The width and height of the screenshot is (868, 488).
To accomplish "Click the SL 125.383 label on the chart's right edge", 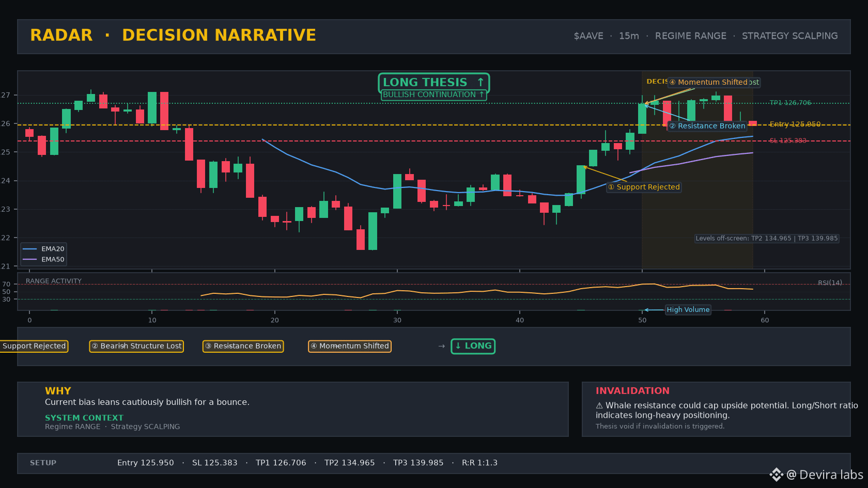I will tap(788, 141).
